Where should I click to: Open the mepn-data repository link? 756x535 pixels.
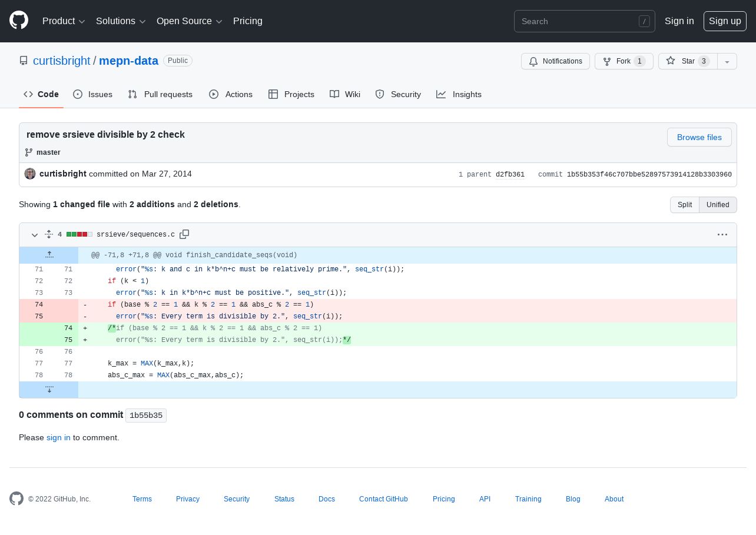(128, 61)
